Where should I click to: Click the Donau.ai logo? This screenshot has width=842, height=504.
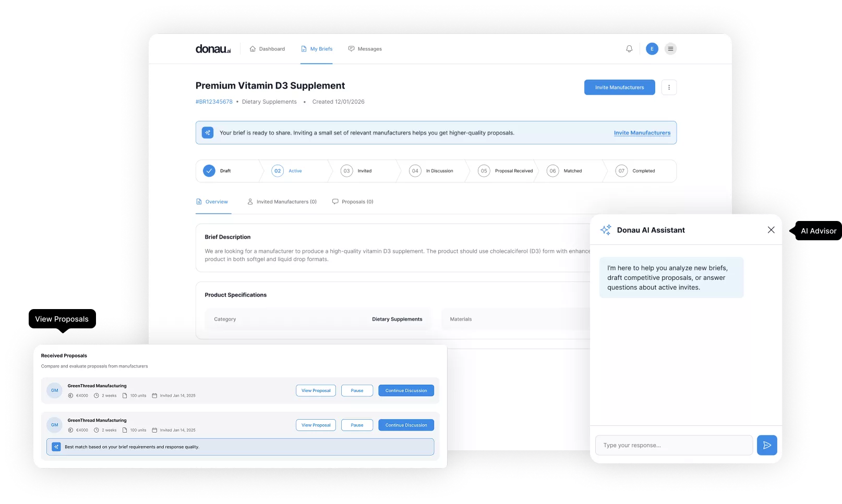coord(213,48)
